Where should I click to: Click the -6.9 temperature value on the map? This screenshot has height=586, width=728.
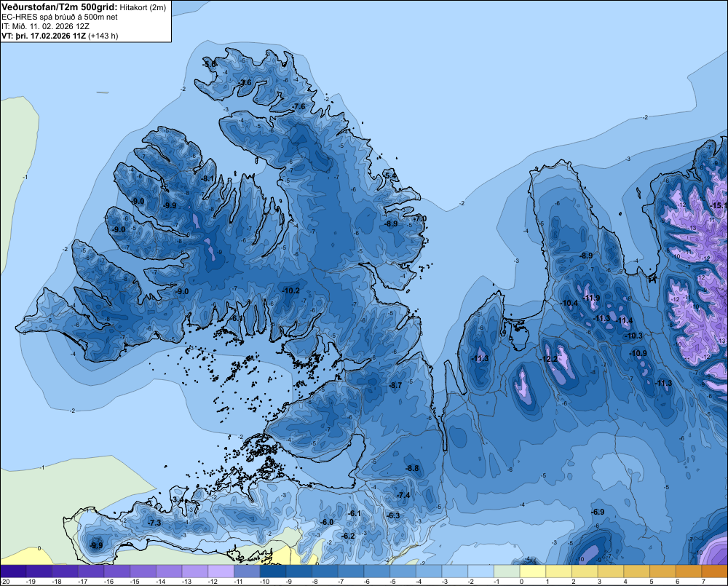pos(598,512)
